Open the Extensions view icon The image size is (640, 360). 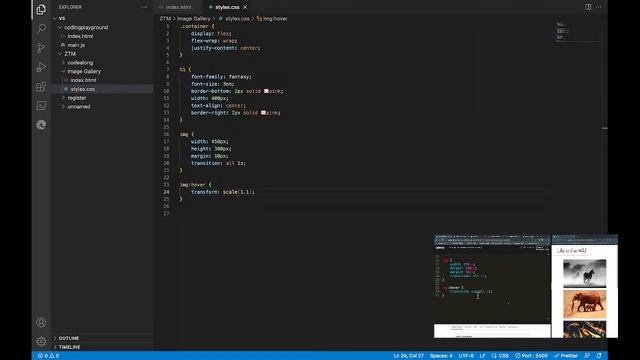(x=41, y=86)
